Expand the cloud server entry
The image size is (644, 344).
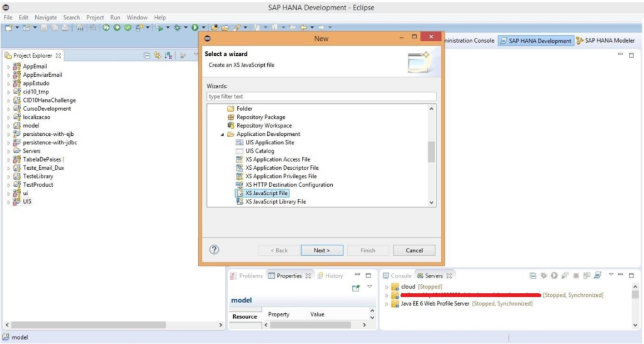click(x=387, y=287)
